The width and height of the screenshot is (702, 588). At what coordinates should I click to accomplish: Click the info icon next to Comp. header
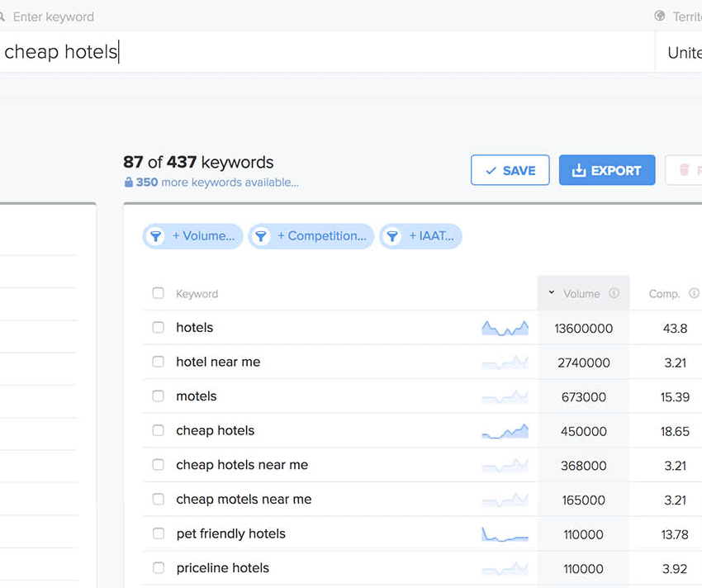coord(694,292)
